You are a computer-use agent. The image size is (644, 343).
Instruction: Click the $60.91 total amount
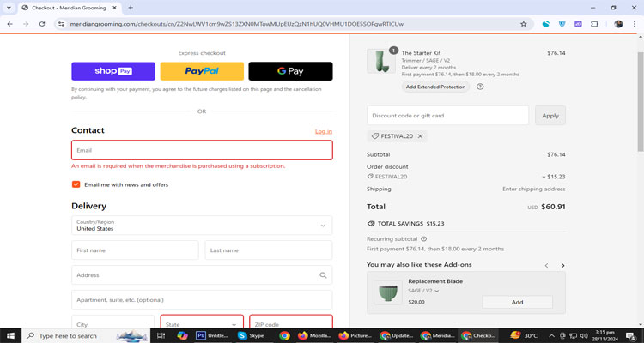(x=553, y=207)
